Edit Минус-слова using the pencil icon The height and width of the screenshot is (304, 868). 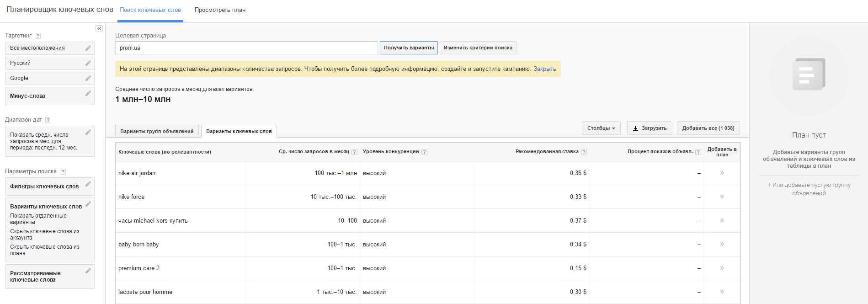[88, 94]
